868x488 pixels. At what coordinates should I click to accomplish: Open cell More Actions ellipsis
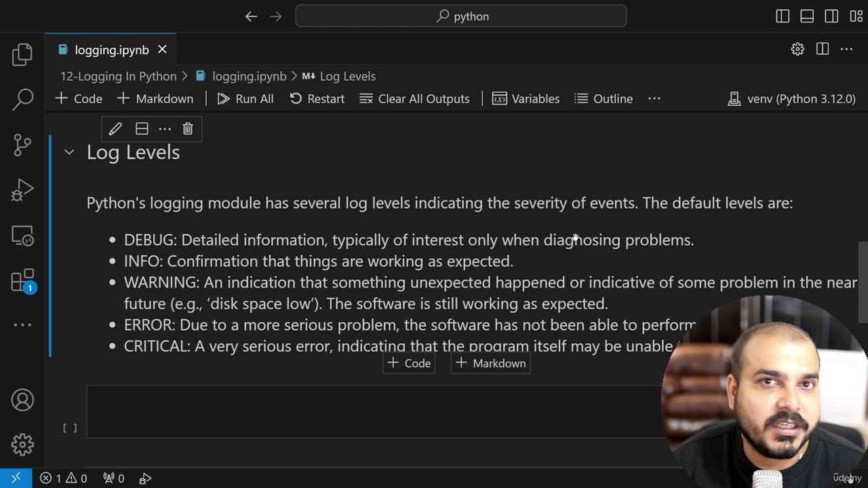(165, 129)
